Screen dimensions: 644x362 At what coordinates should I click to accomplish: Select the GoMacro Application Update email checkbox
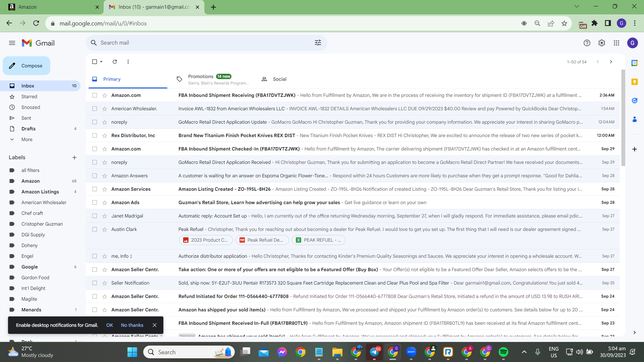tap(95, 122)
